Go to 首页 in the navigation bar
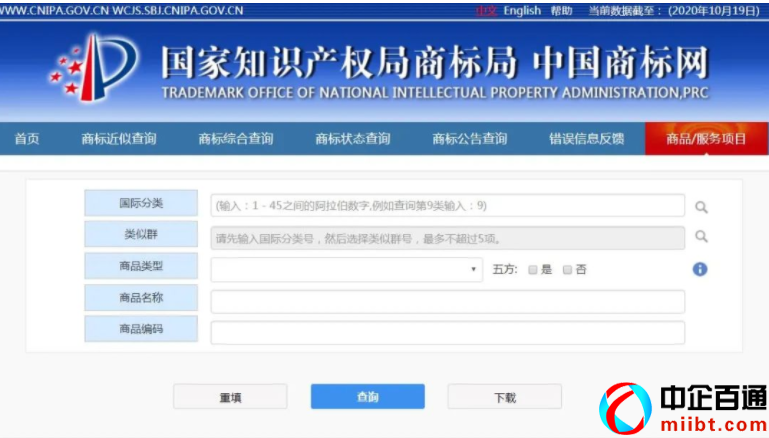Screen dimensions: 769x438 pos(27,139)
